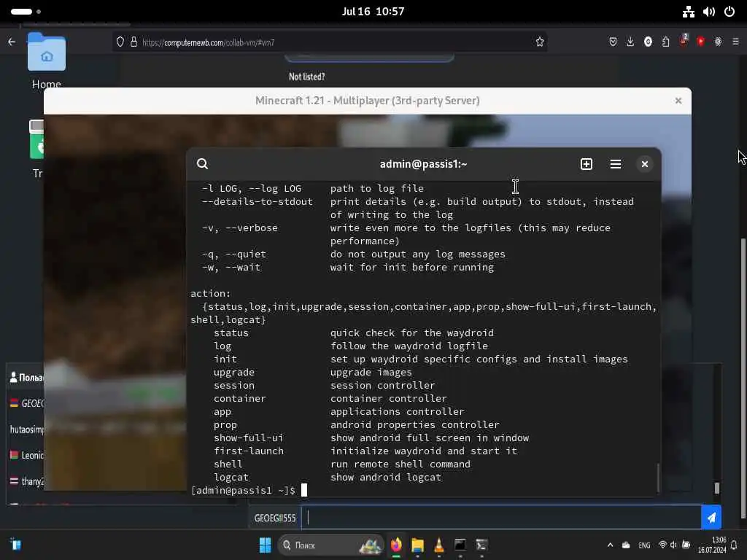
Task: Save the page to Pocket
Action: (613, 42)
